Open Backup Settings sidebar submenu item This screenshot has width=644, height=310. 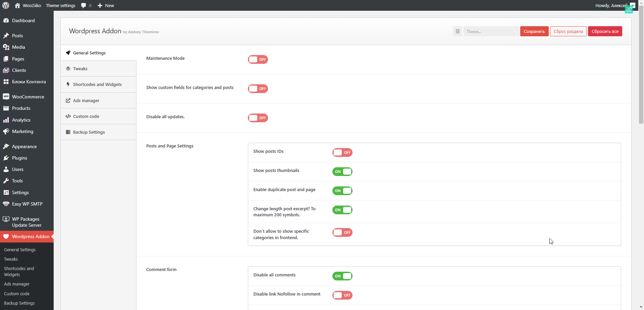coord(19,303)
